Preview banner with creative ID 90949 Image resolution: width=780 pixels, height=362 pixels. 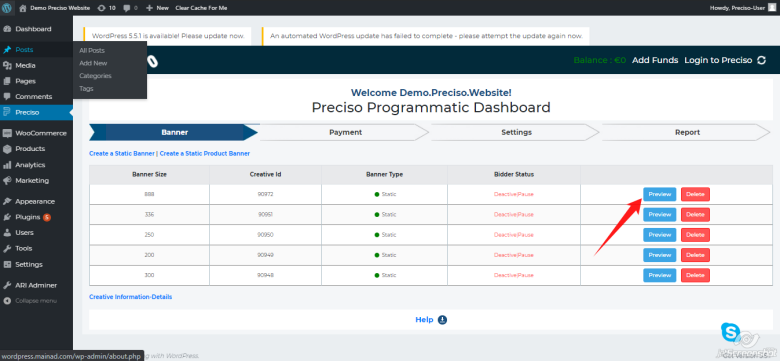pos(660,255)
